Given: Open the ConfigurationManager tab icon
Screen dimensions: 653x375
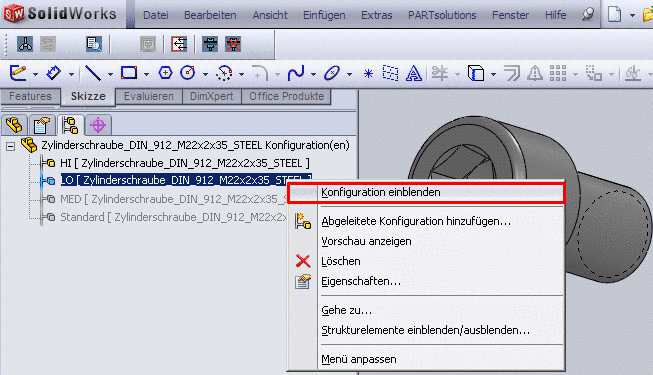Looking at the screenshot, I should [x=70, y=125].
